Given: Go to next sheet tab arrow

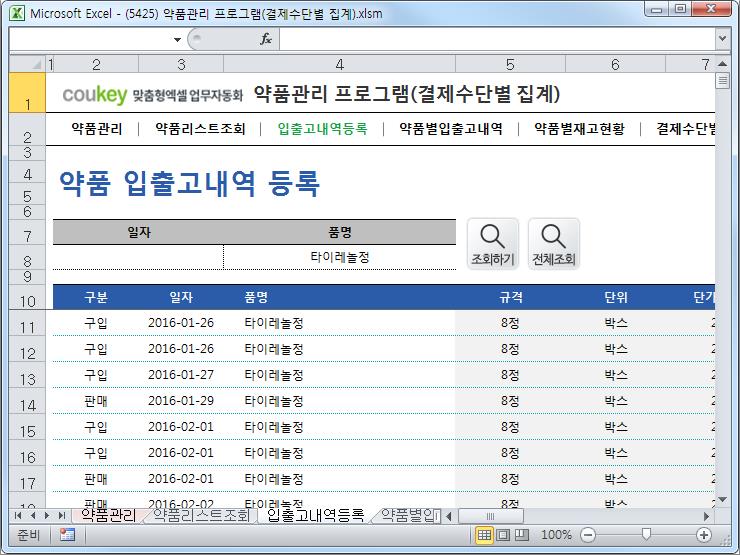Looking at the screenshot, I should [x=47, y=515].
